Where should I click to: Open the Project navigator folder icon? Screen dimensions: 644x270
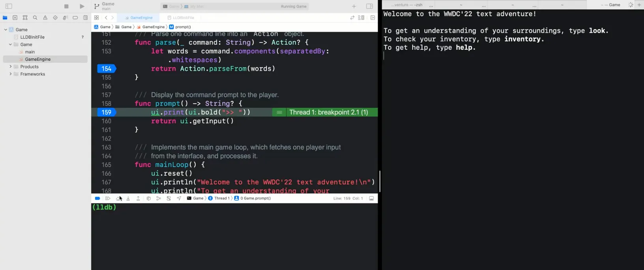click(5, 18)
